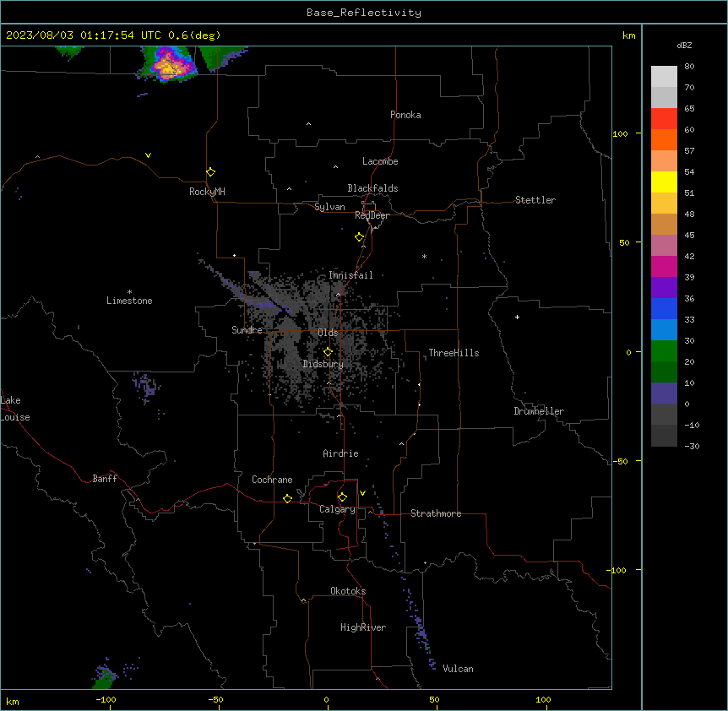728x711 pixels.
Task: Click the green 30 dBZ legend swatch
Action: pos(664,351)
